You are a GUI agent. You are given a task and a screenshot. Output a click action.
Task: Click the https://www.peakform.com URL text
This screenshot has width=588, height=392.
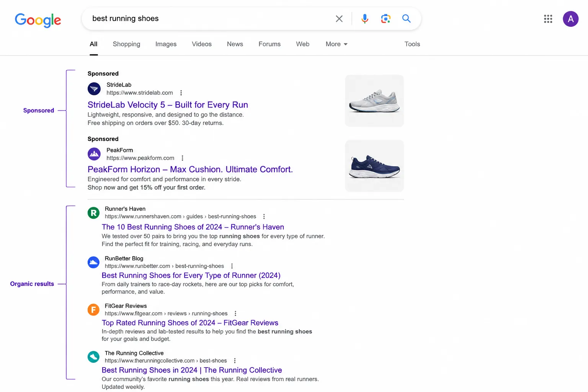140,158
